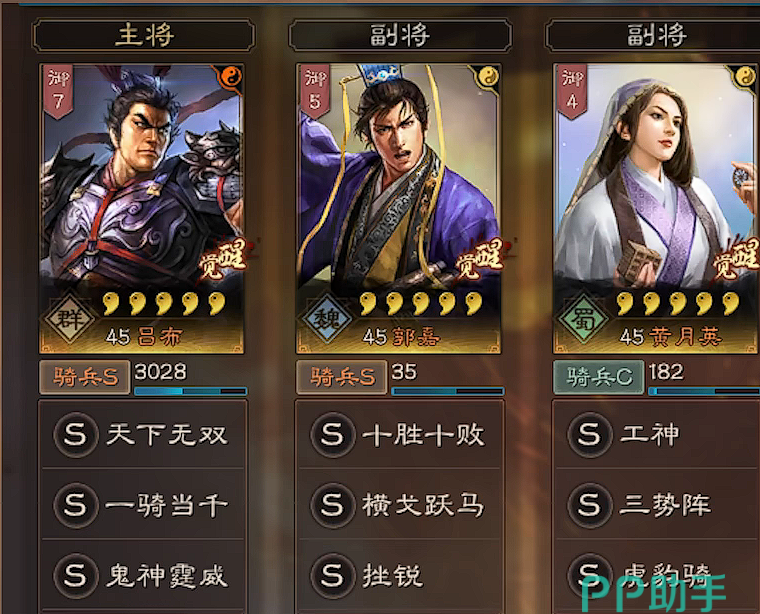The image size is (760, 614).
Task: Select the middle 副将 header tab
Action: 400,35
